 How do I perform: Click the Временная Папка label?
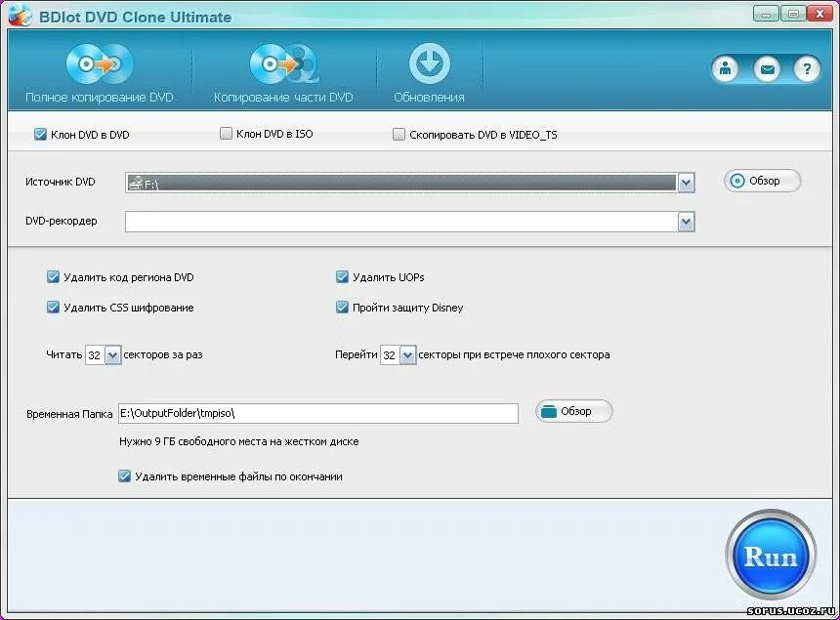pos(69,414)
